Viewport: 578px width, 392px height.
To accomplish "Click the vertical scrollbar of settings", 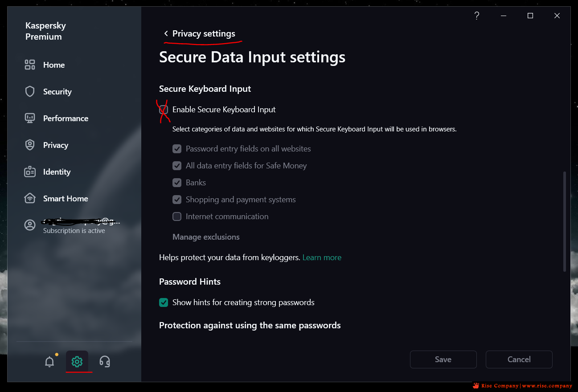I will pyautogui.click(x=565, y=221).
